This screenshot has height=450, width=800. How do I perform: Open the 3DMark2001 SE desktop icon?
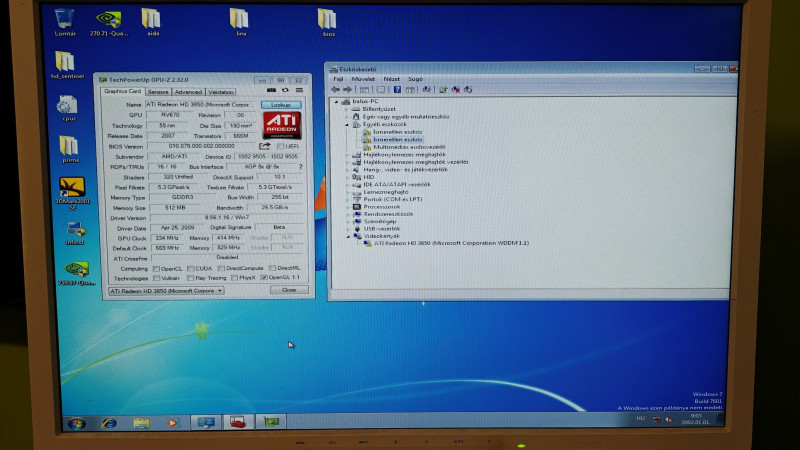tap(72, 193)
